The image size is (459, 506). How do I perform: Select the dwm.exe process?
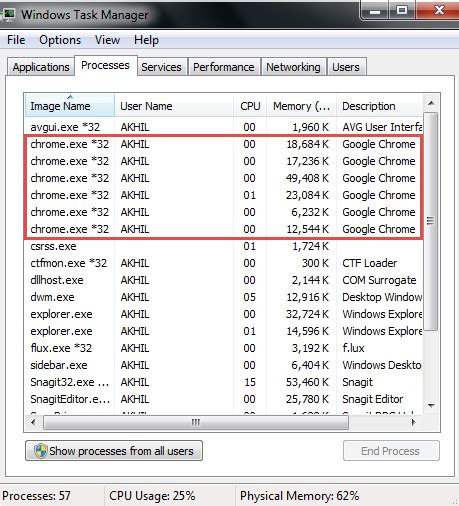click(223, 297)
